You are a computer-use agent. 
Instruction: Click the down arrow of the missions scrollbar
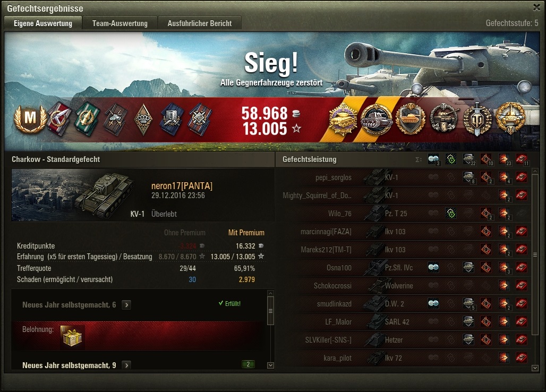pos(270,365)
